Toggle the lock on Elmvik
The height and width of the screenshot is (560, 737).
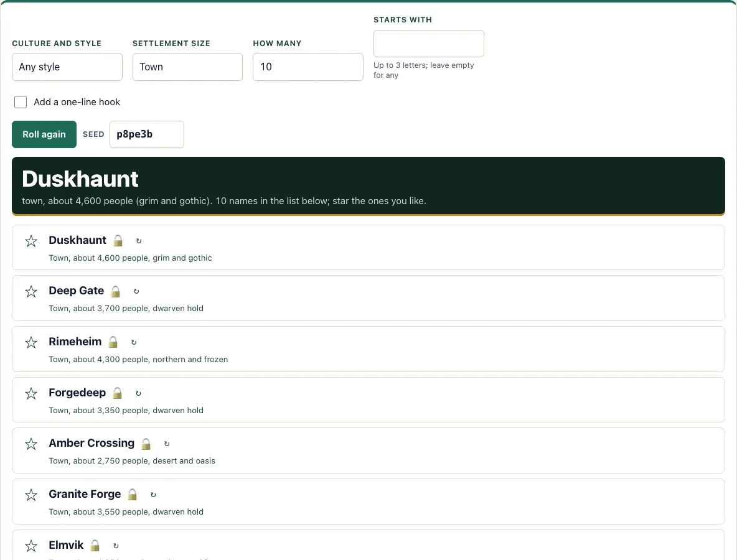click(x=95, y=546)
